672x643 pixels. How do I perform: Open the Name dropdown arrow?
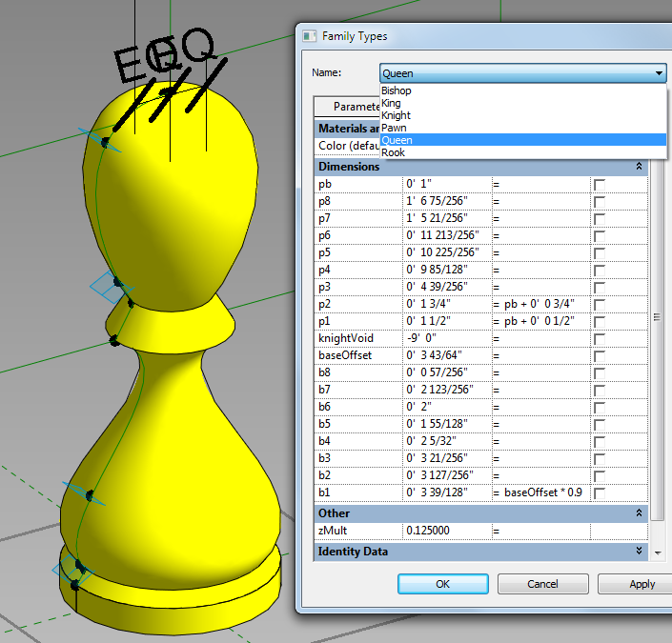659,73
